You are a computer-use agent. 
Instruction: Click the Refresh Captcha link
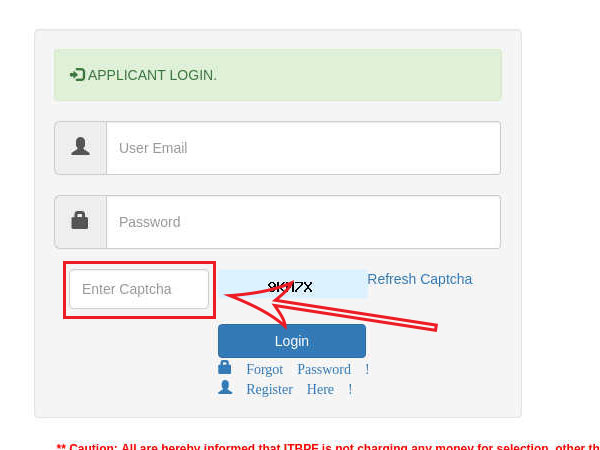420,279
